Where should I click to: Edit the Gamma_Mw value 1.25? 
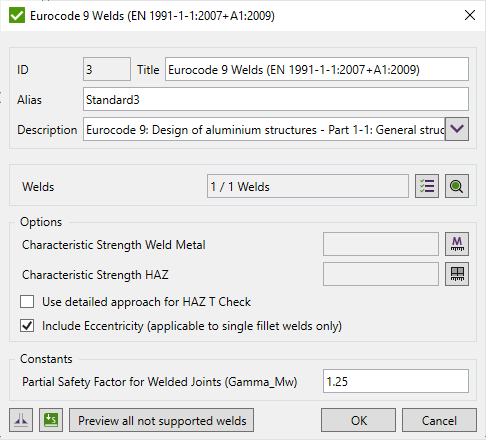[x=396, y=381]
